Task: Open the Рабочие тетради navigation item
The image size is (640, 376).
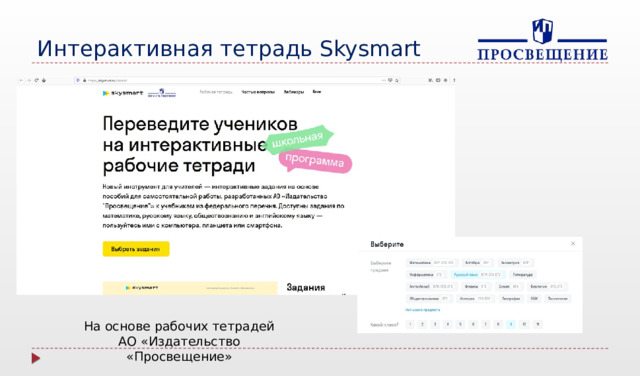Action: coord(216,92)
